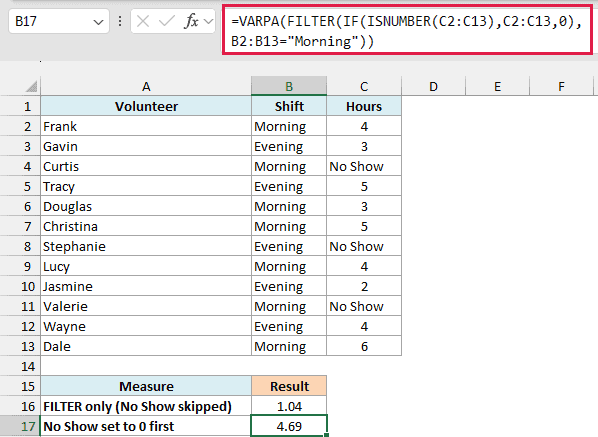Click the Volunteer header cell
Screen dimensions: 598x437
click(146, 106)
